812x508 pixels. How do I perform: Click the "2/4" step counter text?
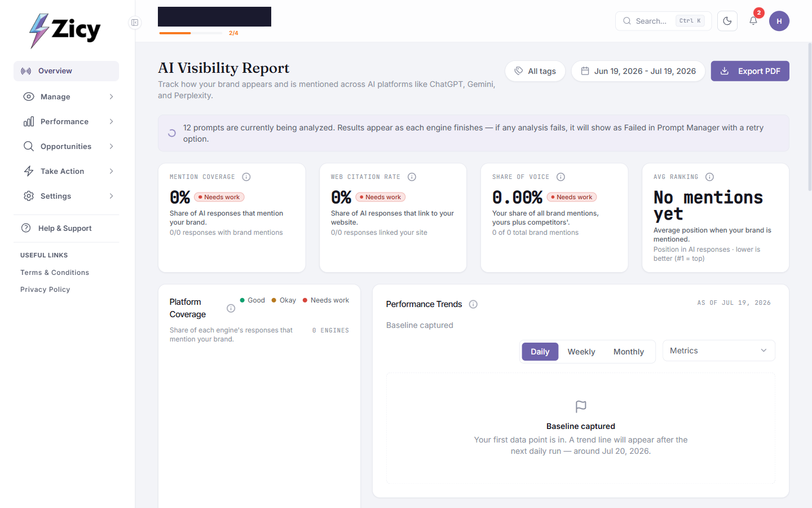(x=233, y=33)
